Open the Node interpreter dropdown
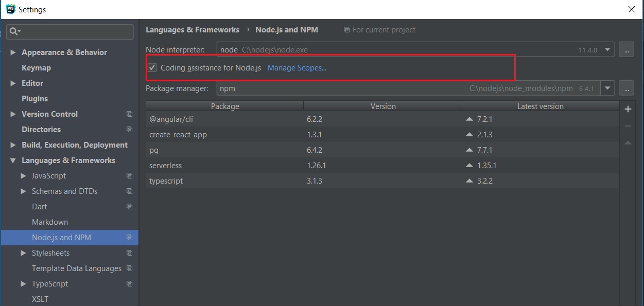 coord(608,50)
